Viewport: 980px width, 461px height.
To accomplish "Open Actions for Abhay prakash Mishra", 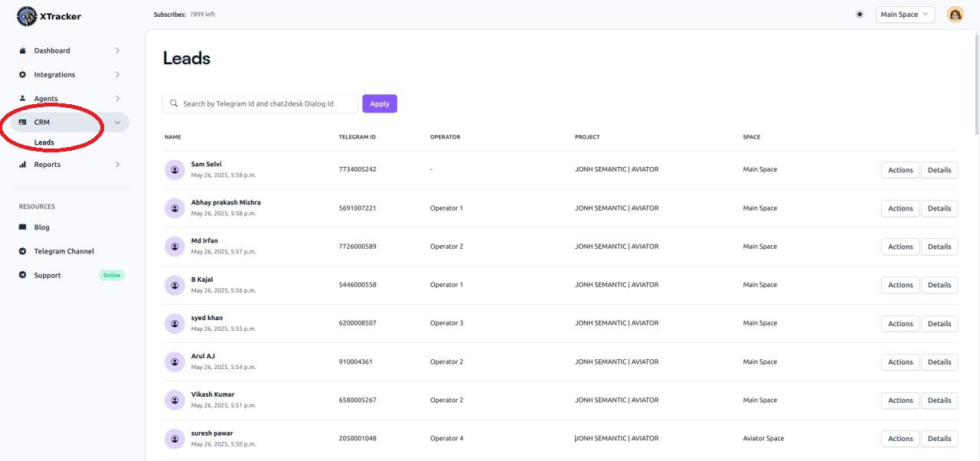I will [x=900, y=208].
